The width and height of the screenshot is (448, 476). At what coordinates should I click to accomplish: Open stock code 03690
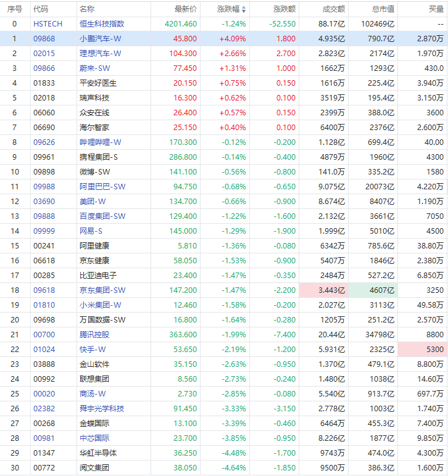(44, 202)
